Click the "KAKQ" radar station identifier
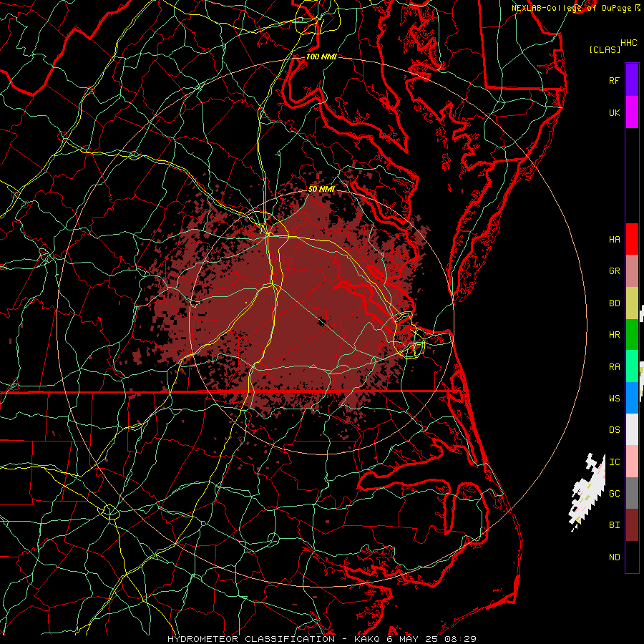 pyautogui.click(x=366, y=639)
